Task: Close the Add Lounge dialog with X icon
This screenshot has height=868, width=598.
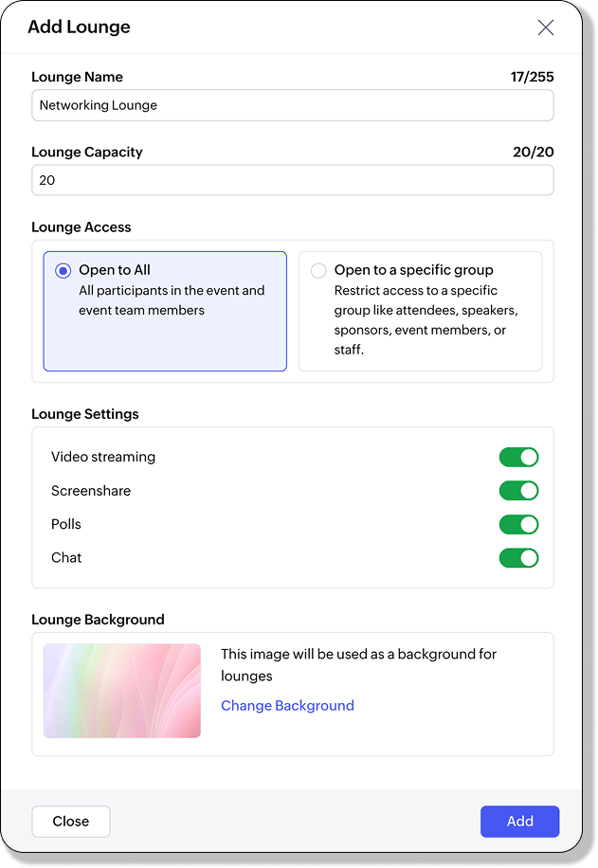Action: (545, 27)
